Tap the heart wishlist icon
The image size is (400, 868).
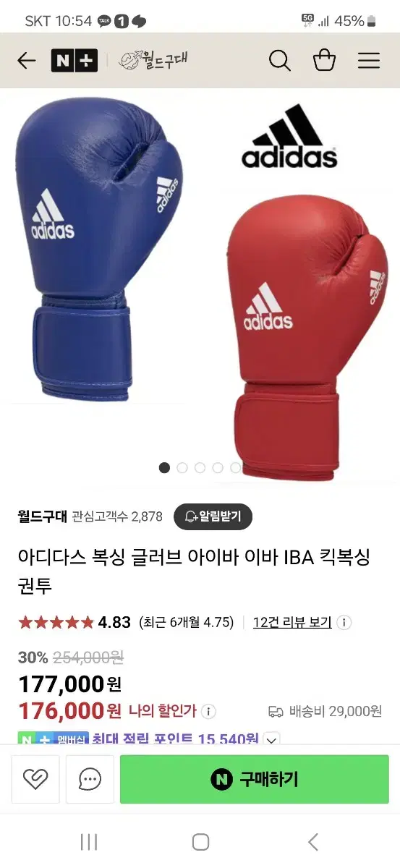click(x=35, y=779)
